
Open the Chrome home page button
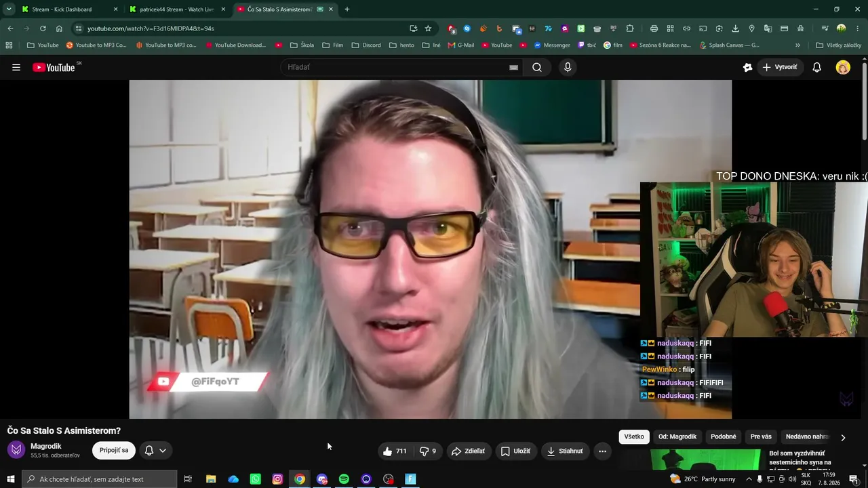tap(59, 28)
